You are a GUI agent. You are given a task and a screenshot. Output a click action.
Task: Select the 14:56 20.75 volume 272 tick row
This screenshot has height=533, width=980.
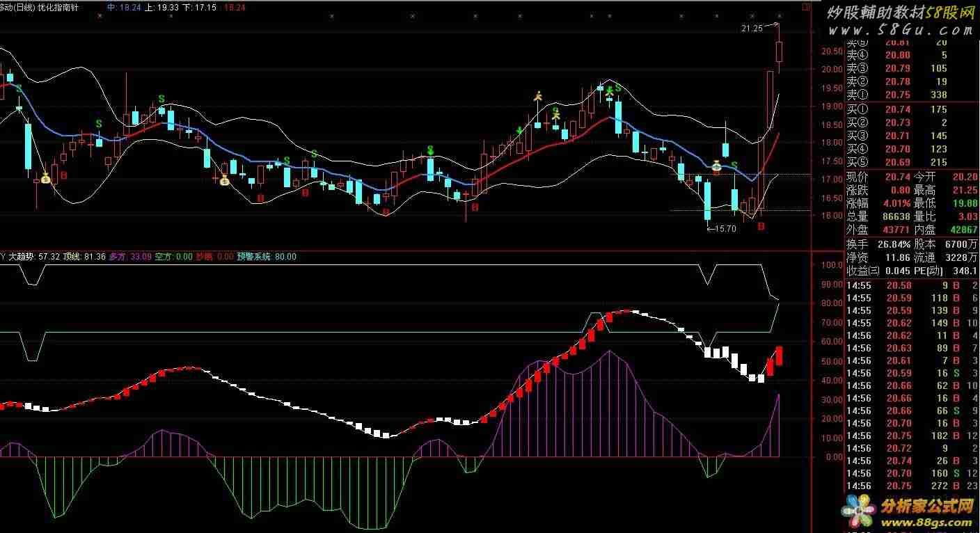coord(912,486)
